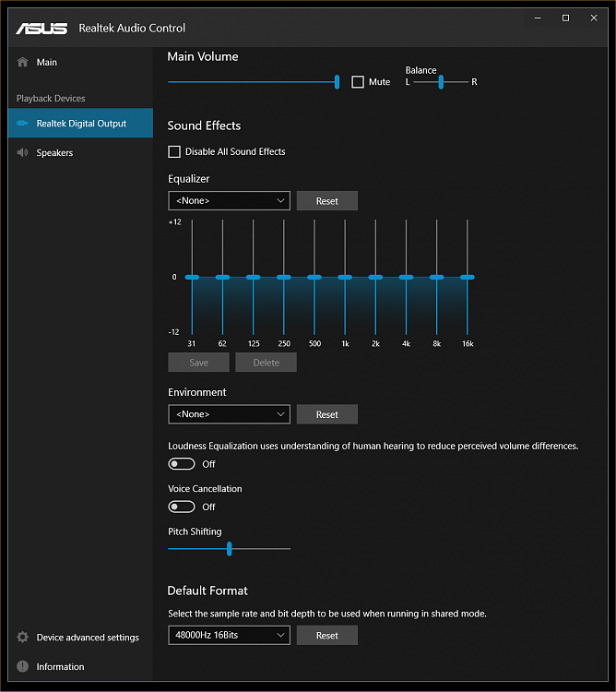Select Realtek Digital Output device
Image resolution: width=616 pixels, height=692 pixels.
coord(80,123)
